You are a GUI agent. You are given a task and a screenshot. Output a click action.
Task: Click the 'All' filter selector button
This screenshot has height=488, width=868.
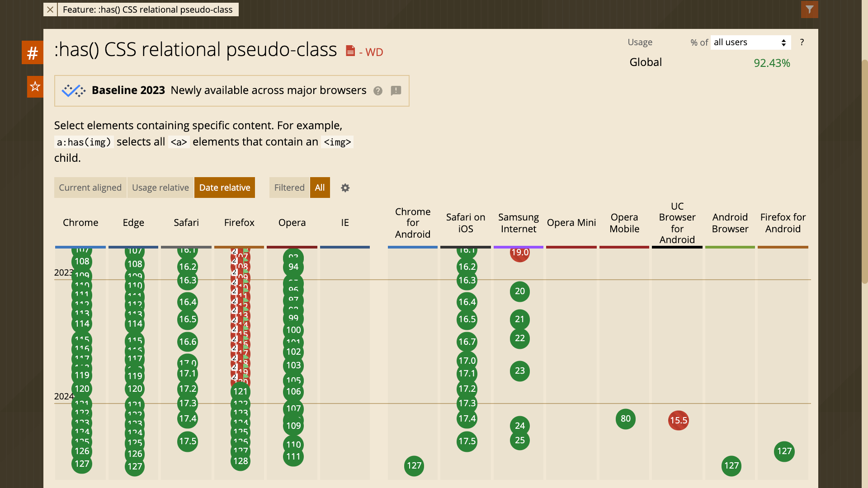320,187
